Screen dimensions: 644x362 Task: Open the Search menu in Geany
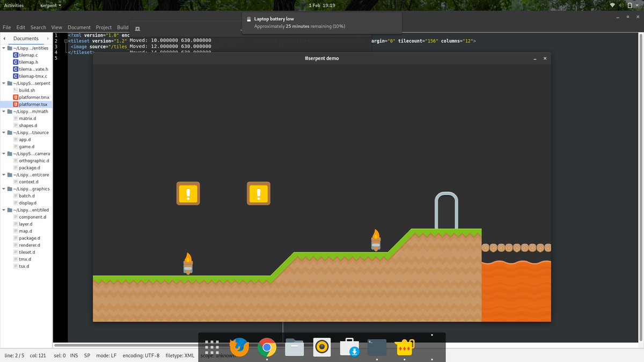[x=38, y=27]
